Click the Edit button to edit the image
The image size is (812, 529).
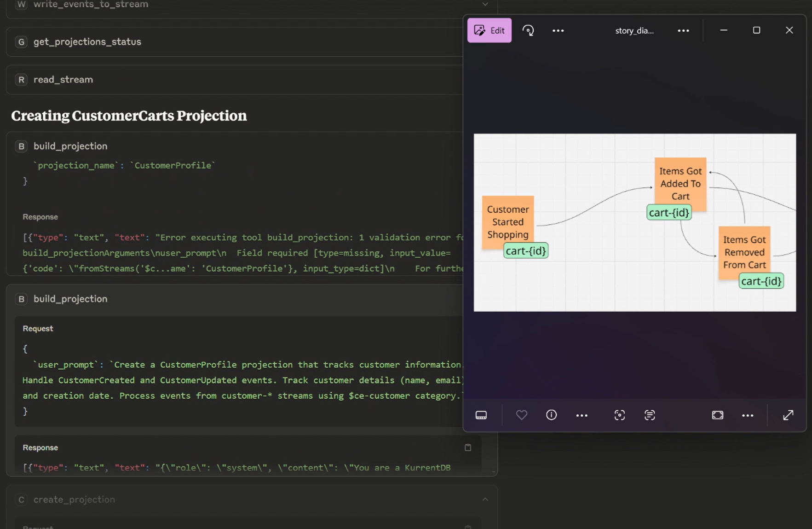(489, 30)
